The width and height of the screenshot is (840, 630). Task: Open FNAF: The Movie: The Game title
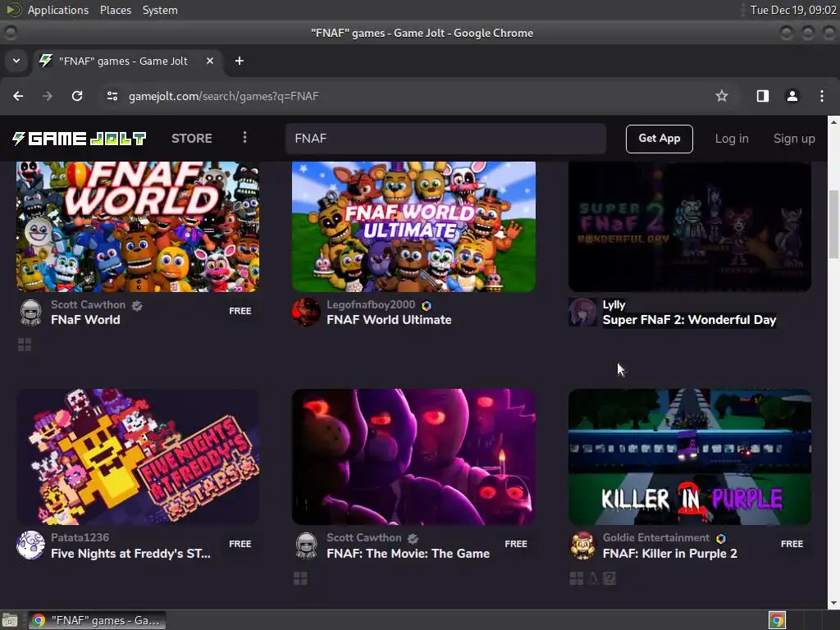(409, 554)
